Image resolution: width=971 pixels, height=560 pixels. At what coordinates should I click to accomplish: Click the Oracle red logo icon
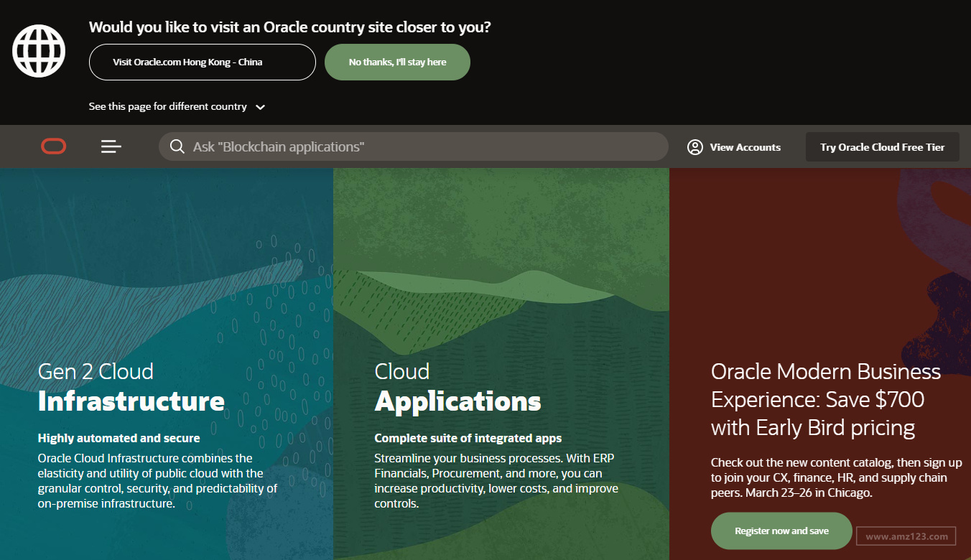[54, 146]
